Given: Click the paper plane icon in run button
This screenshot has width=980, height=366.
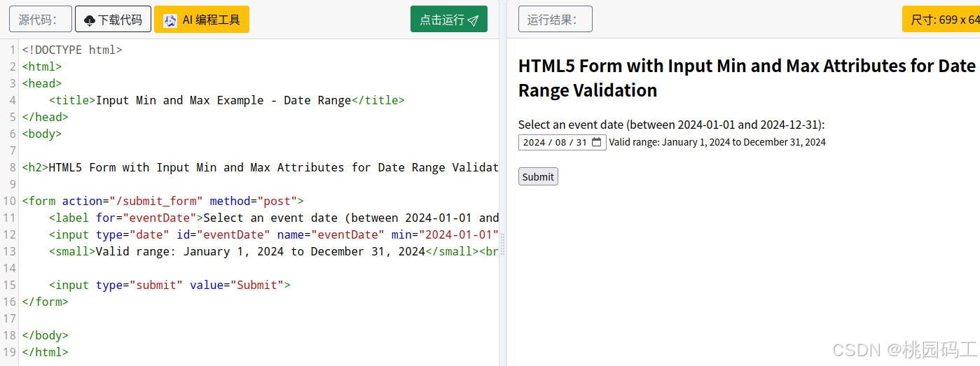Looking at the screenshot, I should pos(474,20).
